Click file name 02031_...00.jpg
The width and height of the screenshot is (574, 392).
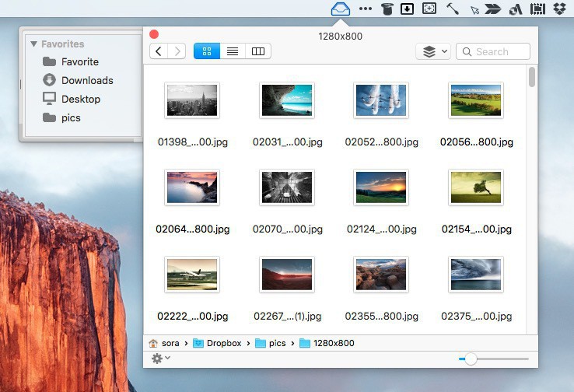(x=287, y=142)
